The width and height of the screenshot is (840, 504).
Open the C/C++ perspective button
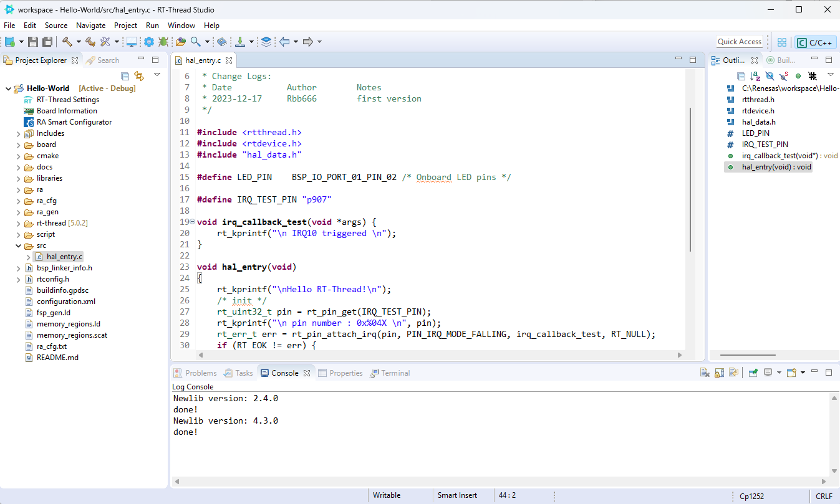815,42
